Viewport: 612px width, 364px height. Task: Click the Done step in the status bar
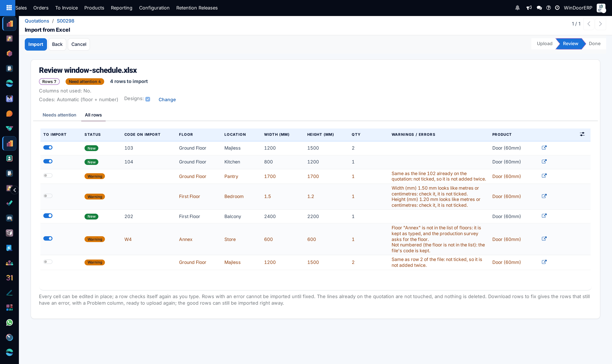tap(595, 44)
